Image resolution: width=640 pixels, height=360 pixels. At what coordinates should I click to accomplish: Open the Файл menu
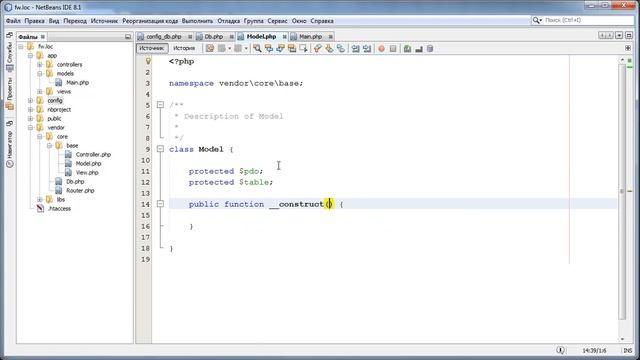(x=13, y=21)
